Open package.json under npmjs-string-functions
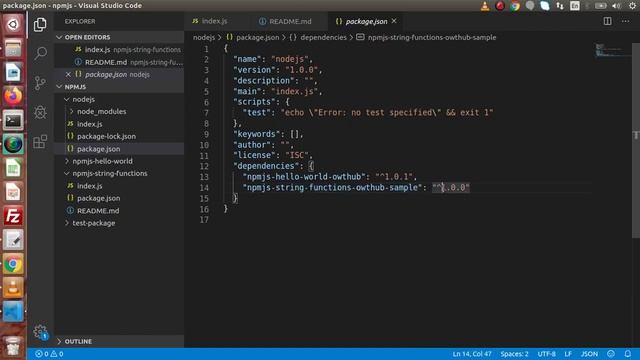The width and height of the screenshot is (640, 360). pyautogui.click(x=120, y=198)
